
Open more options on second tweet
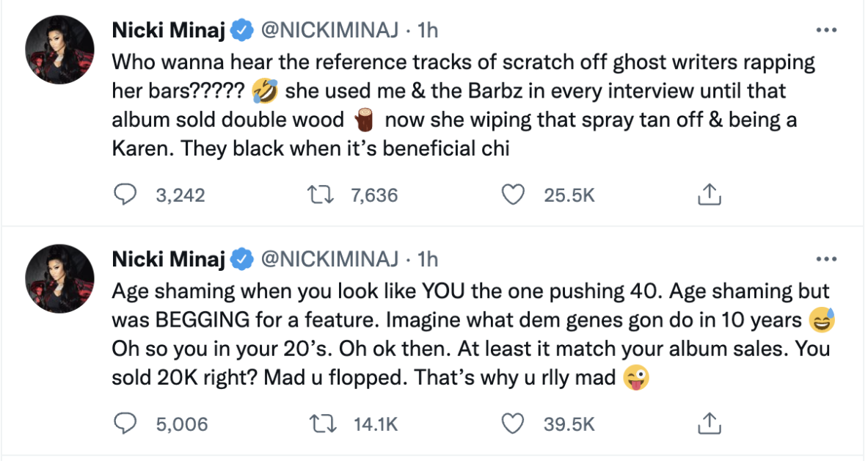click(x=826, y=258)
